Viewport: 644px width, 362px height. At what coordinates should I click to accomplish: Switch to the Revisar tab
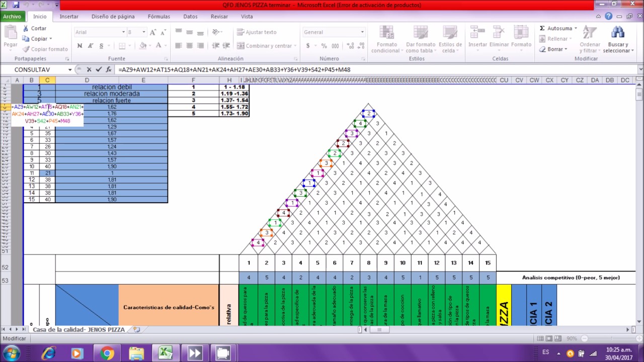click(219, 16)
